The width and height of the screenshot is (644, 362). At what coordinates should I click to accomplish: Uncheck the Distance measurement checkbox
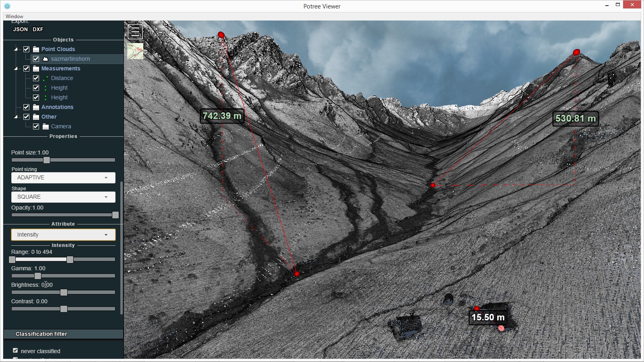click(x=36, y=78)
